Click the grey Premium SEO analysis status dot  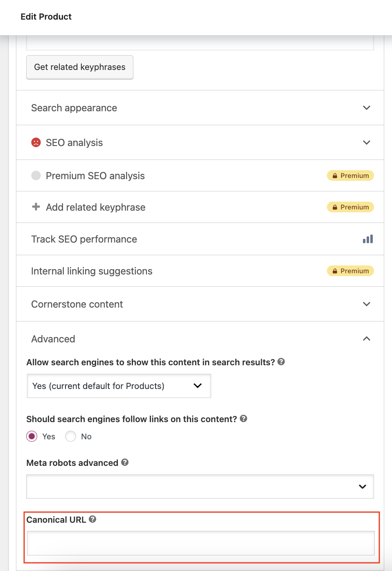[x=36, y=175]
